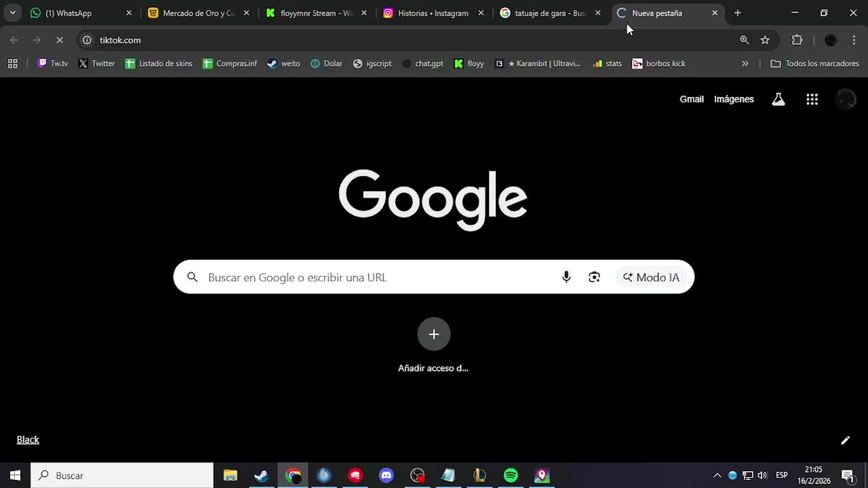Open the Chrome apps grid in bookmarks bar
Viewport: 868px width, 488px height.
pos(12,64)
